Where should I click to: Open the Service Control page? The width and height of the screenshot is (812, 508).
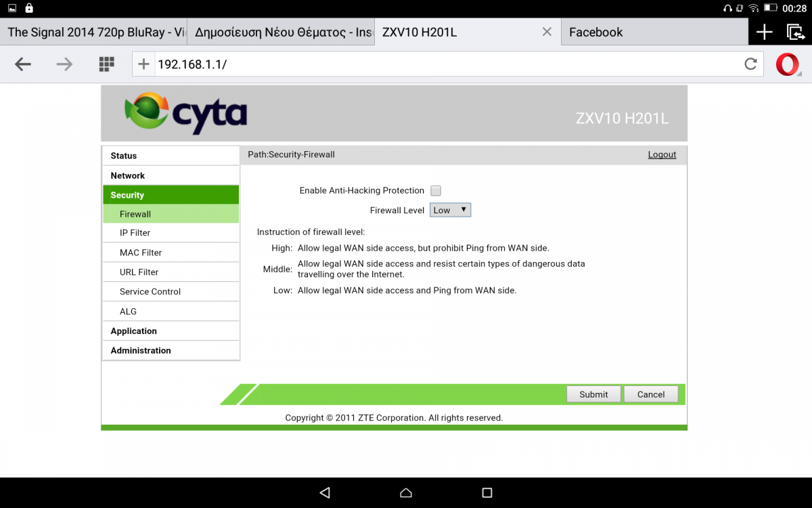tap(171, 292)
